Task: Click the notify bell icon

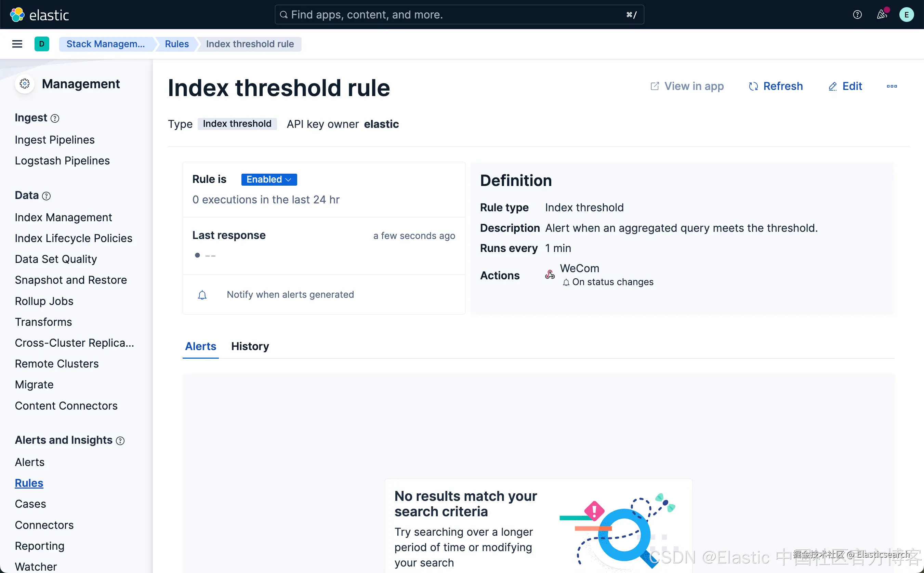Action: pyautogui.click(x=202, y=295)
